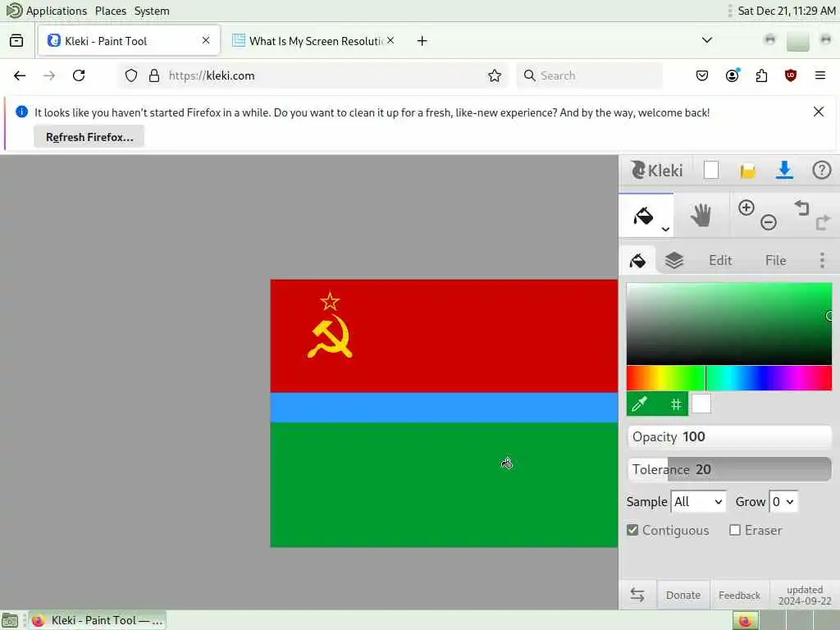840x630 pixels.
Task: Open the Layers tab
Action: 674,260
